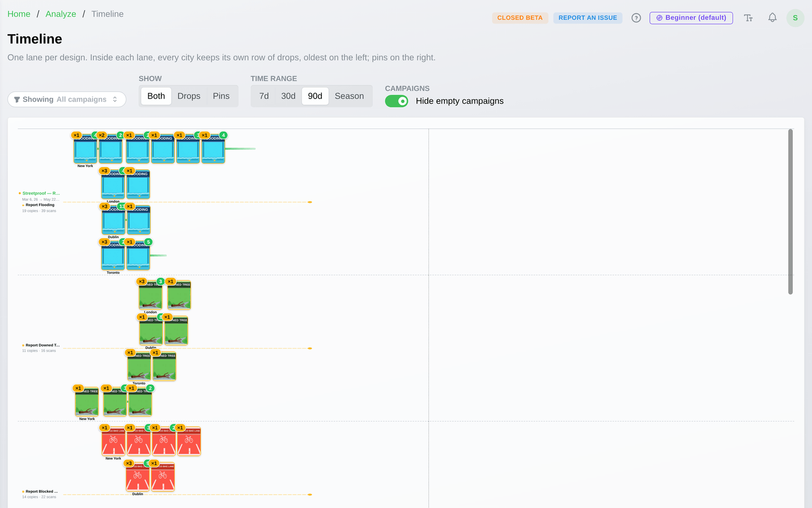
Task: Set time range to Season
Action: tap(349, 96)
